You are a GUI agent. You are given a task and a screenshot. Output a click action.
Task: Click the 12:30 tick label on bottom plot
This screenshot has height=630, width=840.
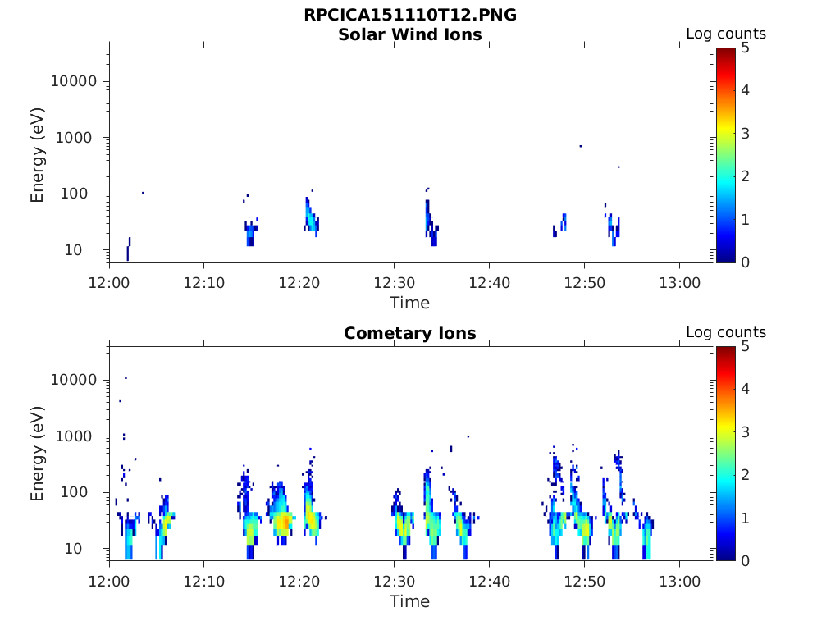click(395, 582)
